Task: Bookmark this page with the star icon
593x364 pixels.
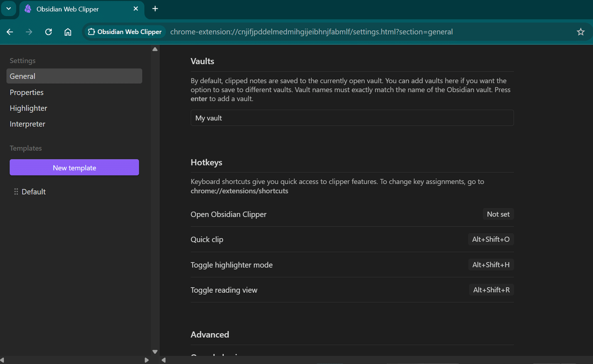Action: click(581, 32)
